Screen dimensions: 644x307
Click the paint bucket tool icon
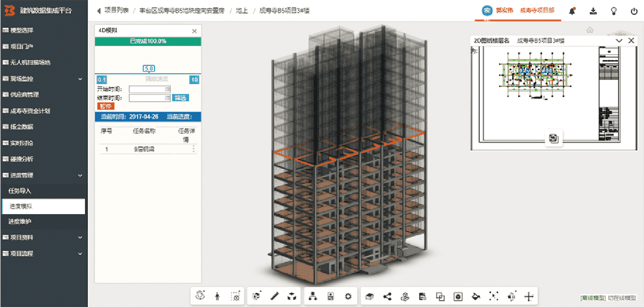tap(476, 296)
